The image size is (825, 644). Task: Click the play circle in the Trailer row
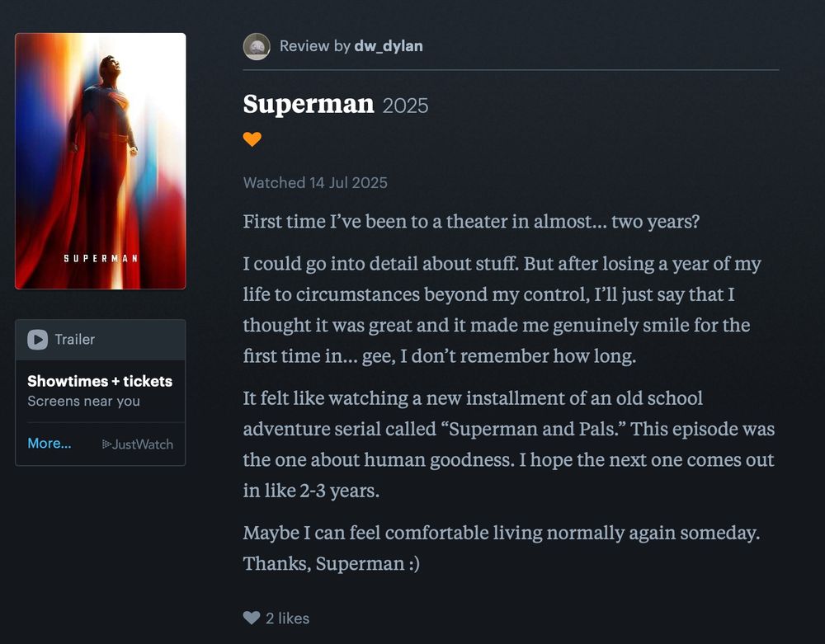pyautogui.click(x=36, y=339)
